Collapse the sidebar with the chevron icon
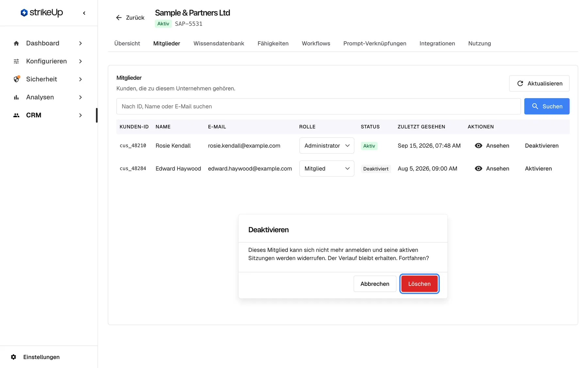 click(x=84, y=13)
